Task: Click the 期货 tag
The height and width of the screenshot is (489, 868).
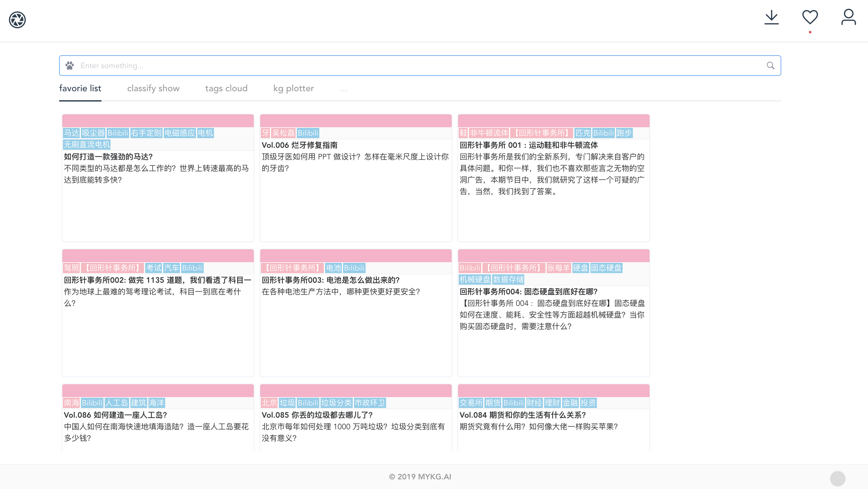Action: tap(493, 403)
